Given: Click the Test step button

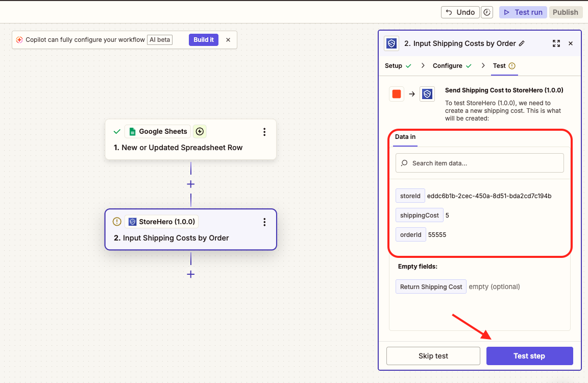Looking at the screenshot, I should [x=529, y=356].
